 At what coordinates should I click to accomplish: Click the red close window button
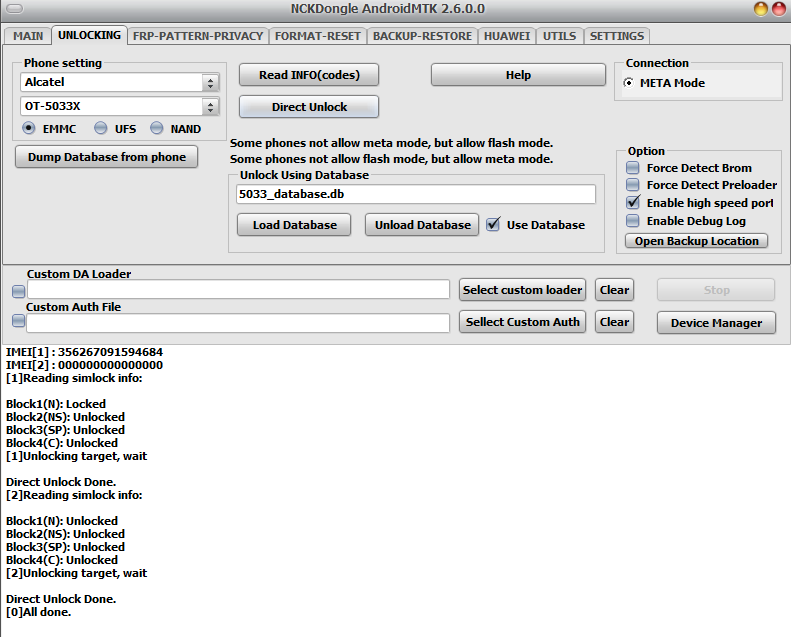[x=779, y=9]
